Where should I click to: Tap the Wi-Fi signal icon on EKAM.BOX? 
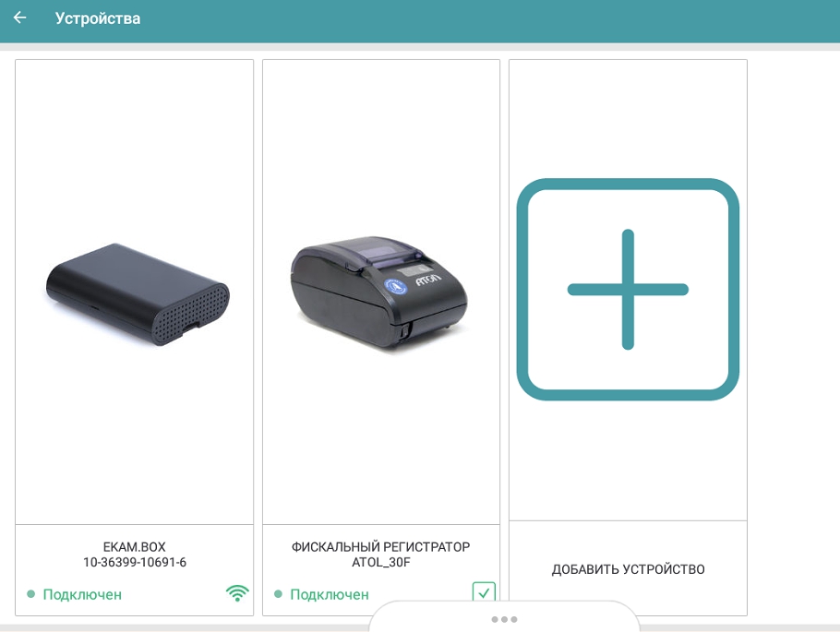click(237, 593)
